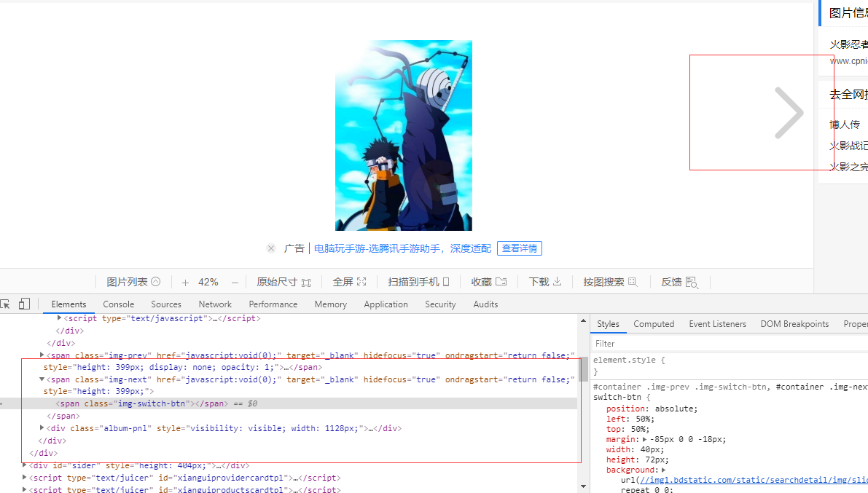Click the Elements panel scrollbar up arrow
This screenshot has height=493, width=868.
[583, 320]
